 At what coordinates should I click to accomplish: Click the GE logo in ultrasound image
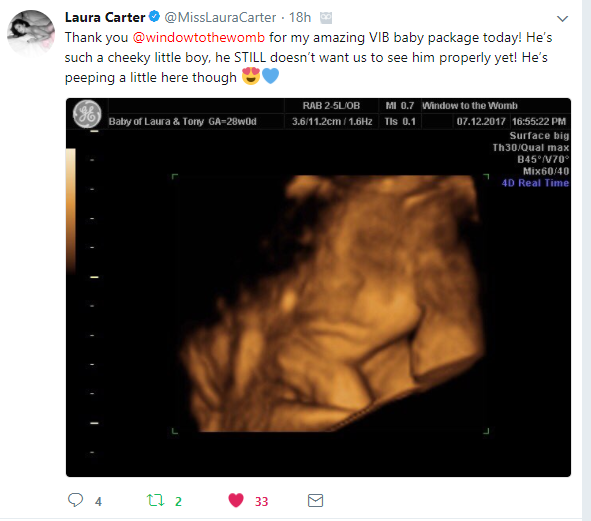pos(87,114)
